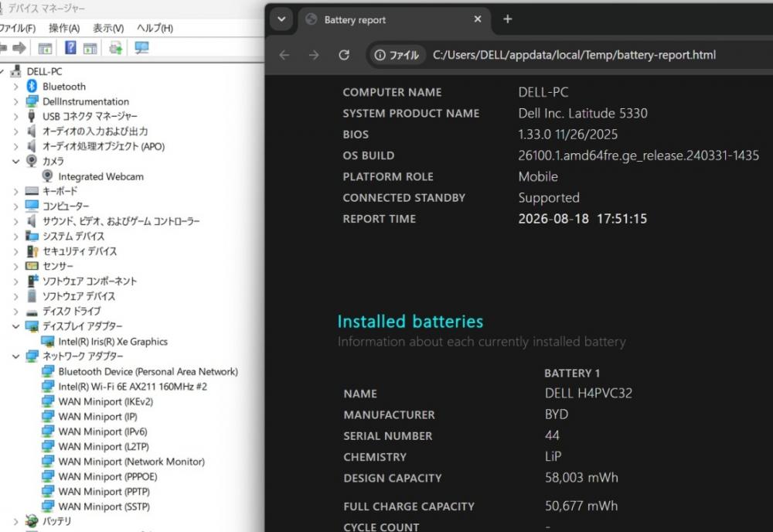The height and width of the screenshot is (532, 773).
Task: Click the Bluetooth category icon
Action: [x=32, y=87]
